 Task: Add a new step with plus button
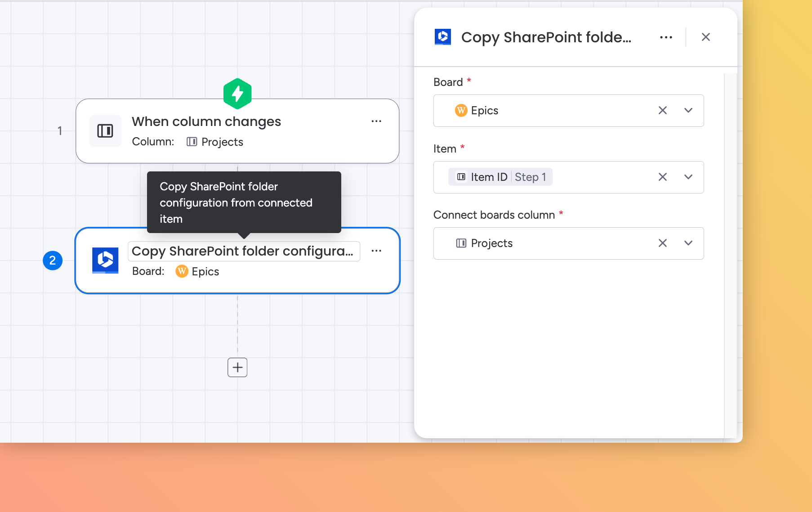pos(237,368)
